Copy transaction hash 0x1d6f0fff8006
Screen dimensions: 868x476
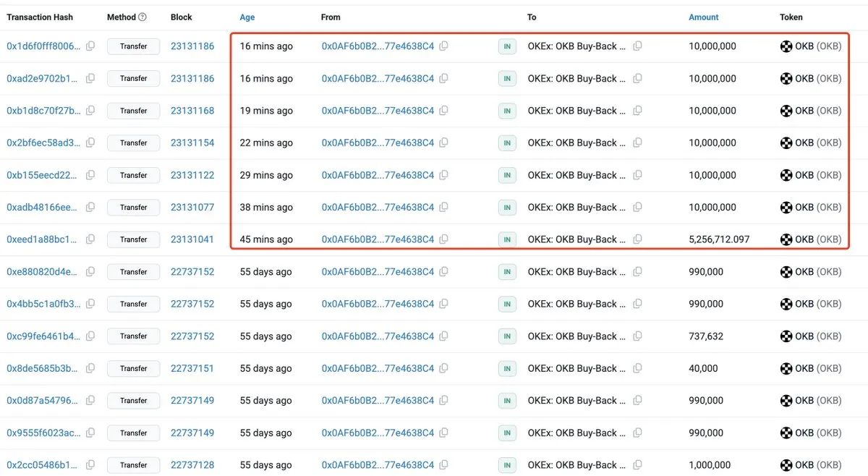tap(90, 46)
